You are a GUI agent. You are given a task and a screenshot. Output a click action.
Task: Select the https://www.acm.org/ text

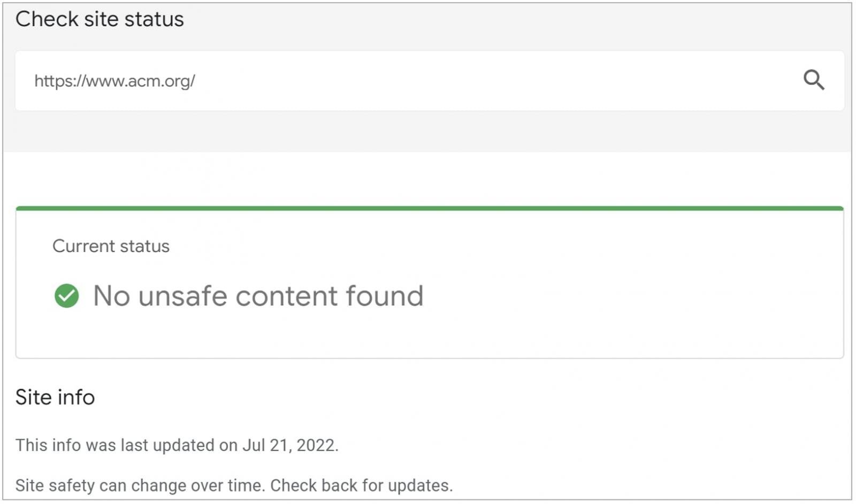(115, 81)
